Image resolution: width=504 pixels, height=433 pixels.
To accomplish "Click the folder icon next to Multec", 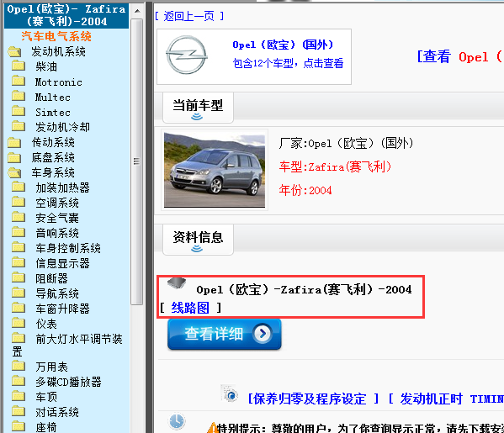I will [x=19, y=96].
